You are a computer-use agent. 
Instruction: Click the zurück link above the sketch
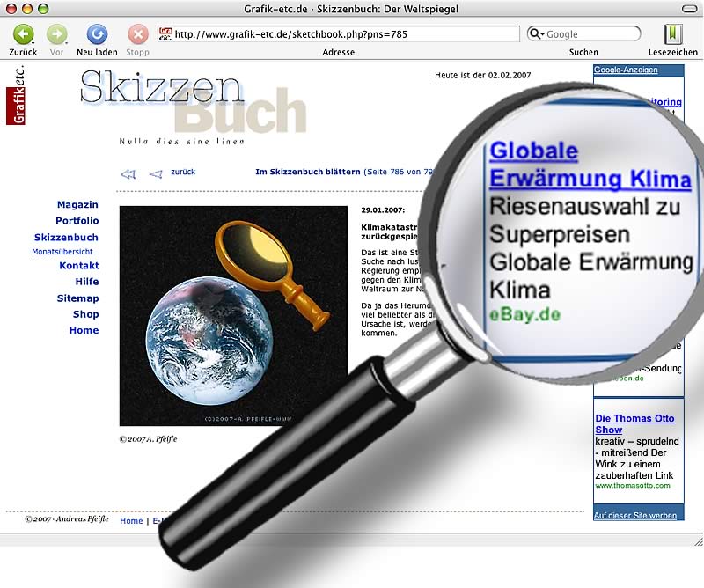pyautogui.click(x=183, y=172)
